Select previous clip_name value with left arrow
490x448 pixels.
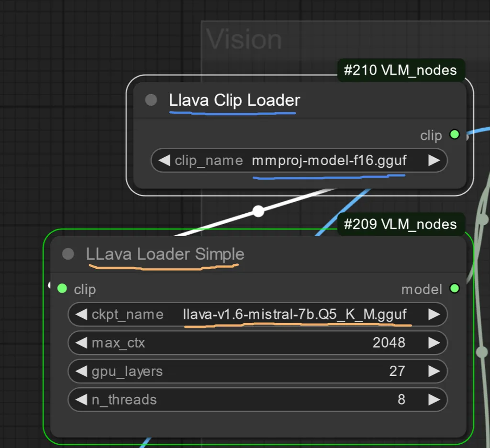pos(165,161)
